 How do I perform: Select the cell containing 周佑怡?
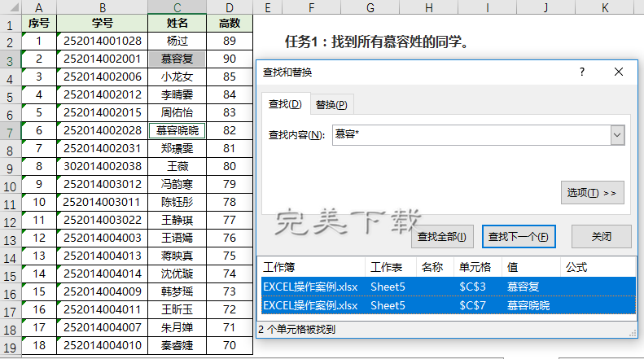coord(177,112)
